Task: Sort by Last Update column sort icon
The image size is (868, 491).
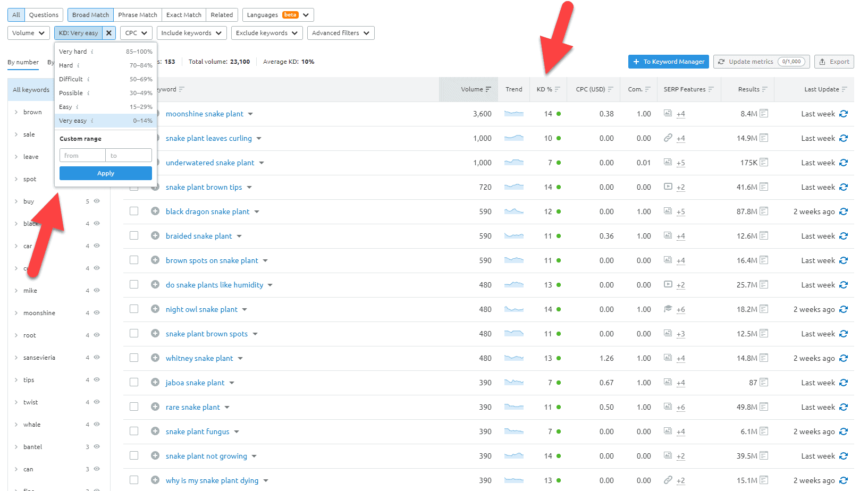Action: coord(845,89)
